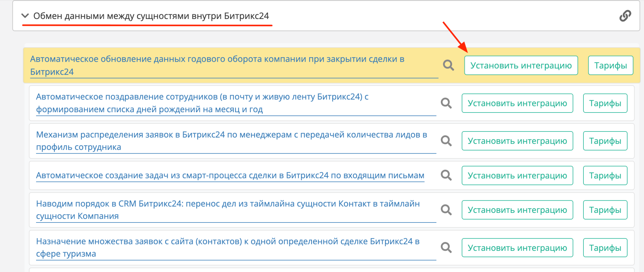
Task: Click the section title 'Обмен данными между сущностями'
Action: (x=151, y=16)
